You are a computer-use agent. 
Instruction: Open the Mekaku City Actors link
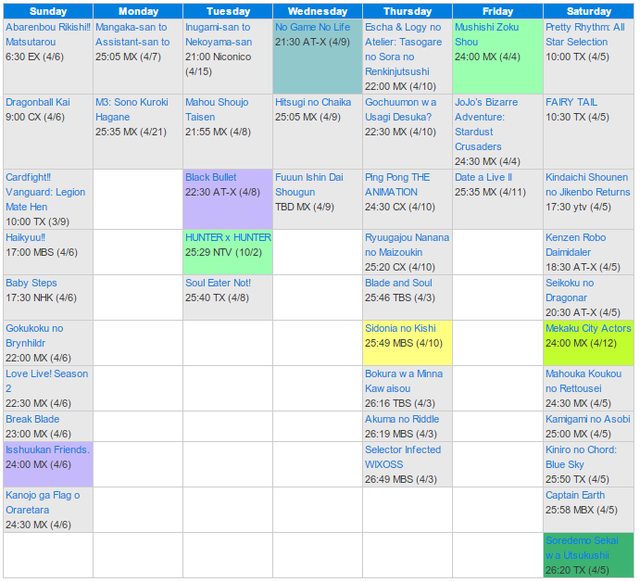click(588, 329)
